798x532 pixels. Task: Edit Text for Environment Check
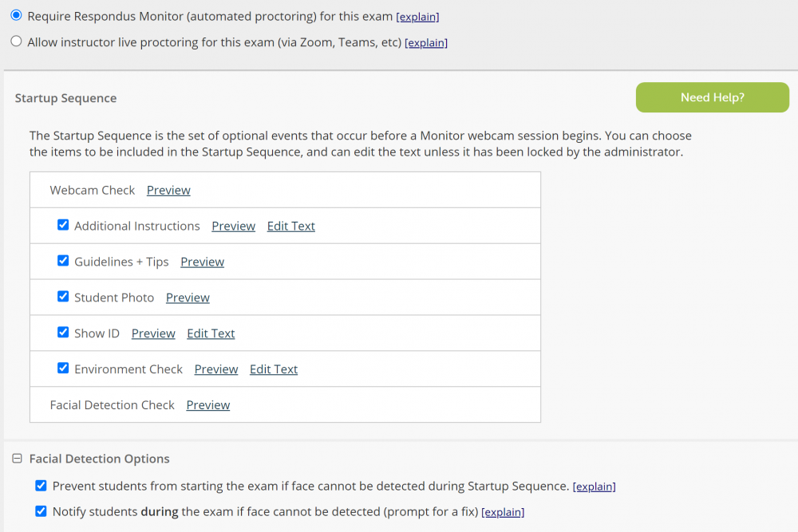pyautogui.click(x=273, y=369)
